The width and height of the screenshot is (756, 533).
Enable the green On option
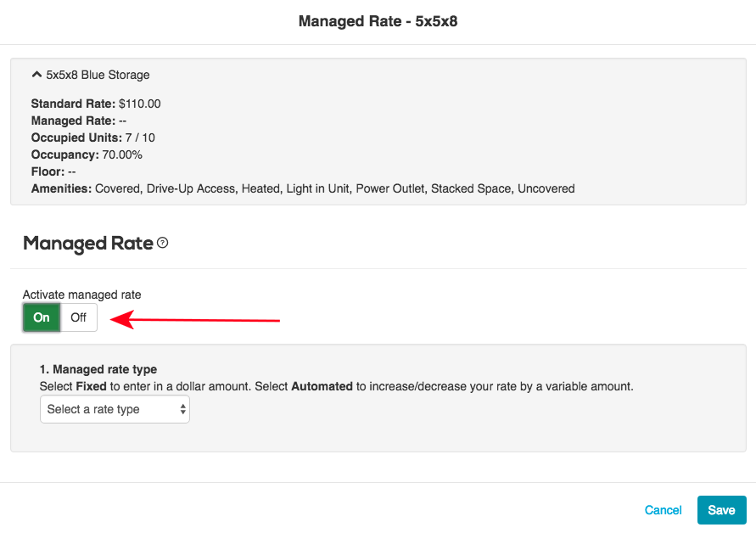click(x=41, y=317)
